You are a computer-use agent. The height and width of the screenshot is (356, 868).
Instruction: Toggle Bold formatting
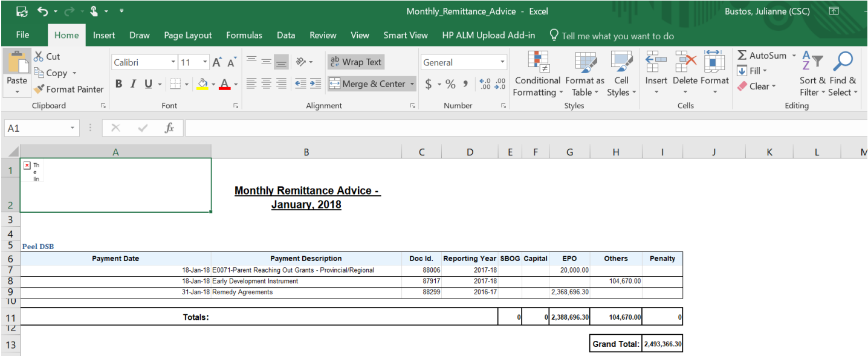[x=118, y=84]
